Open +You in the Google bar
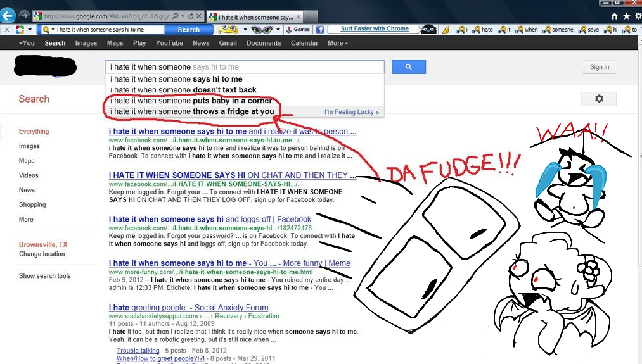Viewport: 642px width, 364px height. [x=27, y=43]
